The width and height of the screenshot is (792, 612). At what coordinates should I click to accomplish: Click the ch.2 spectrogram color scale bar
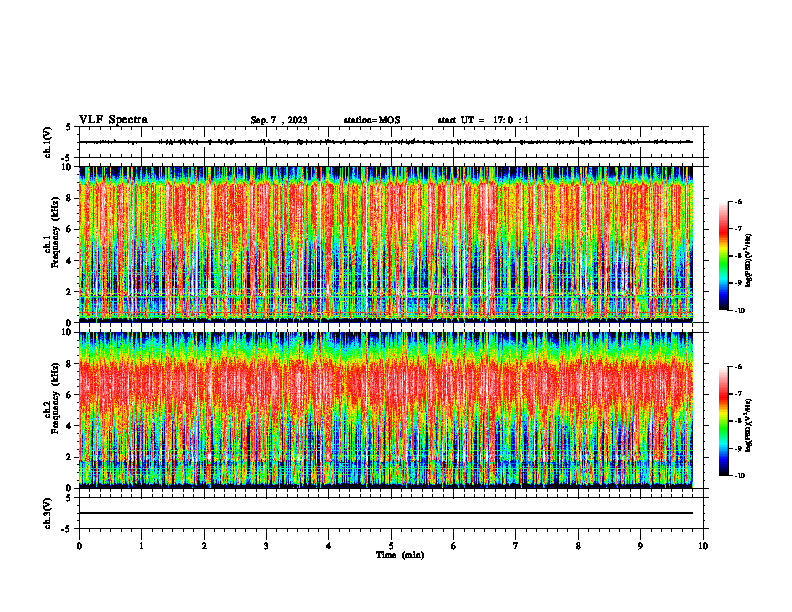pyautogui.click(x=723, y=421)
